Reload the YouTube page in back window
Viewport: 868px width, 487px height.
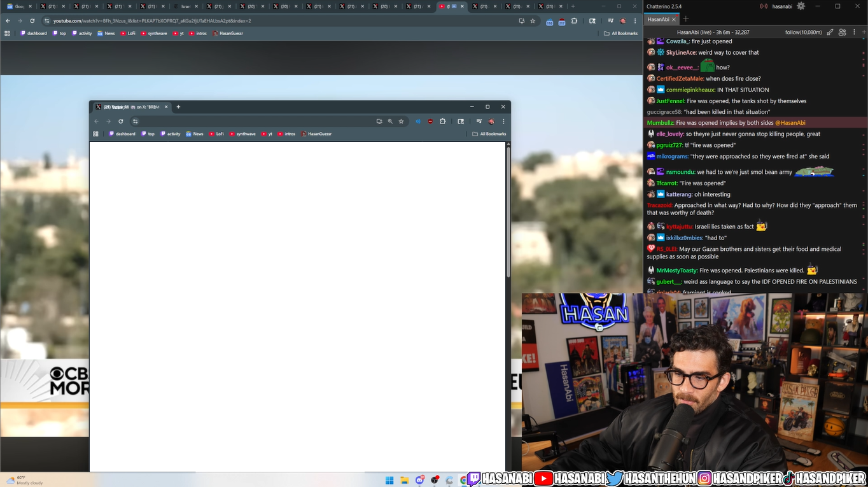coord(32,20)
